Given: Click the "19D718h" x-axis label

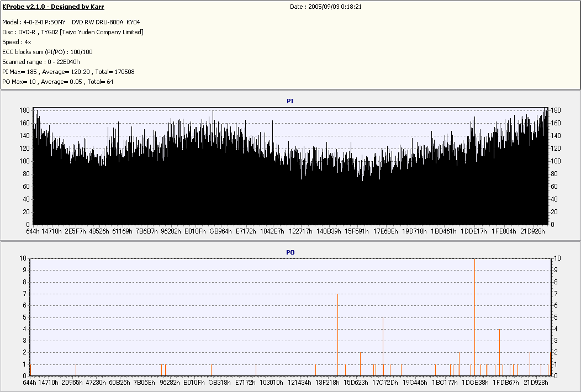Looking at the screenshot, I should (x=414, y=231).
